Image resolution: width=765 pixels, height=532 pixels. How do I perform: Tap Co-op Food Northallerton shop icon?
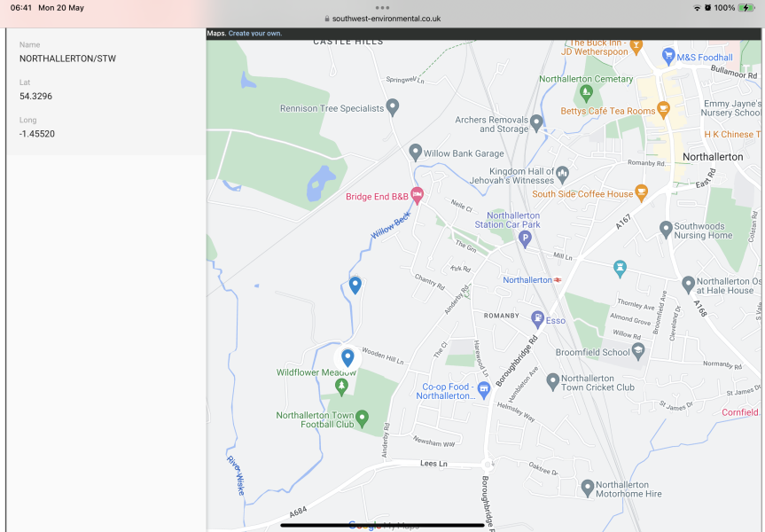[483, 390]
